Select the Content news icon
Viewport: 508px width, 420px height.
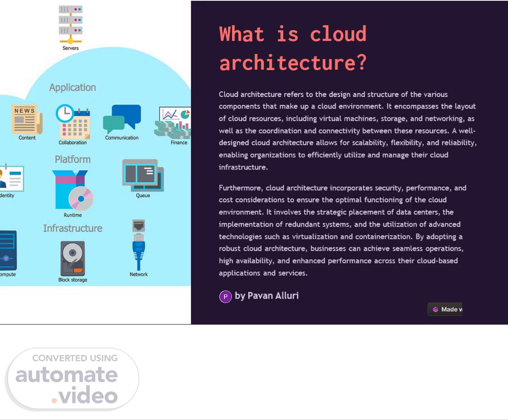(27, 119)
